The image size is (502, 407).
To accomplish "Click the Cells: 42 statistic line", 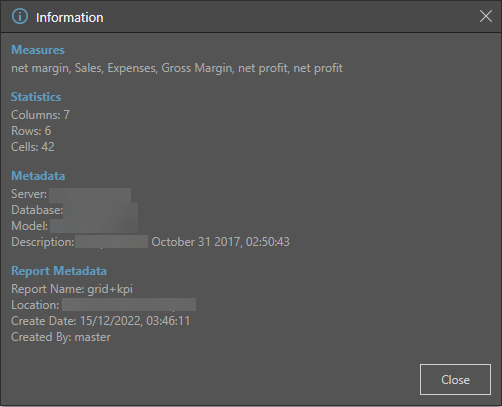I will pyautogui.click(x=33, y=147).
